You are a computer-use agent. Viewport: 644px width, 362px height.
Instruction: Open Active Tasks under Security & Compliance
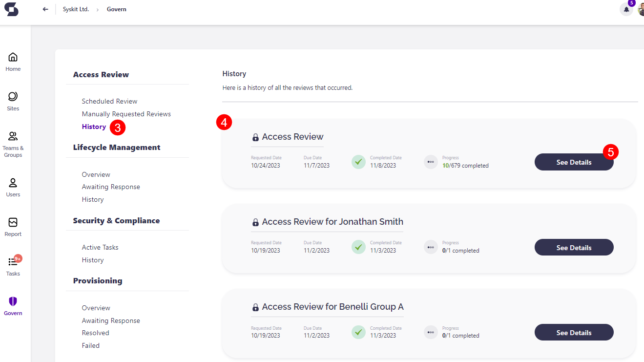tap(100, 247)
